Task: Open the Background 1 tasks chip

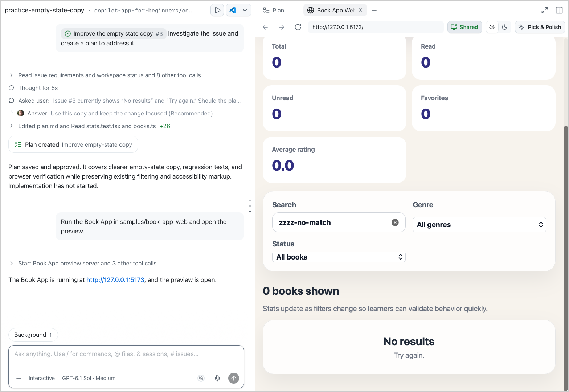Action: 33,335
